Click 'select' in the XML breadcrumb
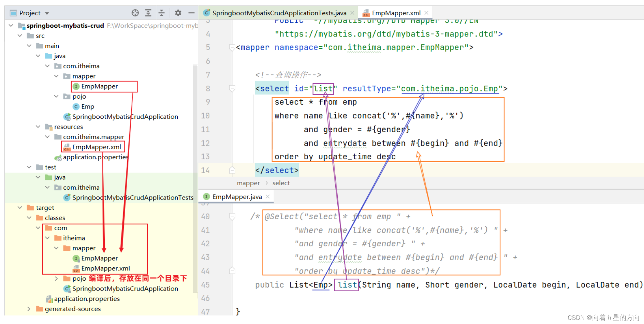The image size is (644, 324). (281, 183)
